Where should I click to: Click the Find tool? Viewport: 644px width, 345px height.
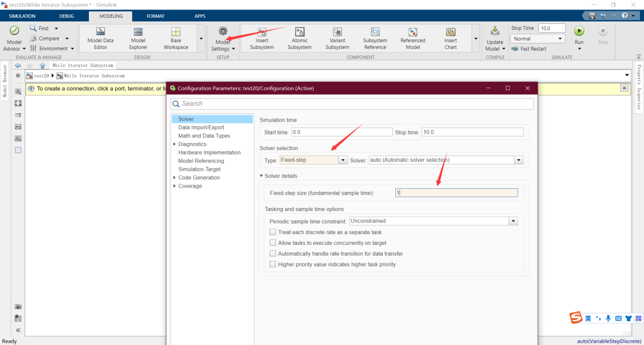[39, 29]
